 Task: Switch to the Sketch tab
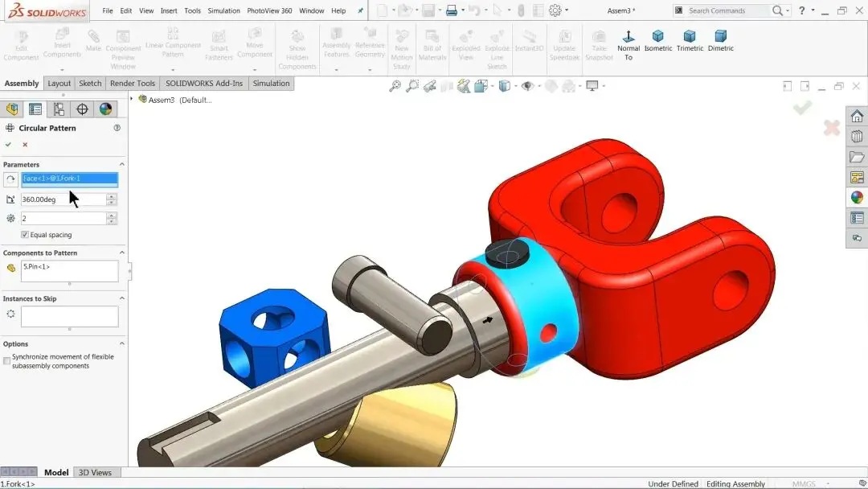(x=90, y=83)
